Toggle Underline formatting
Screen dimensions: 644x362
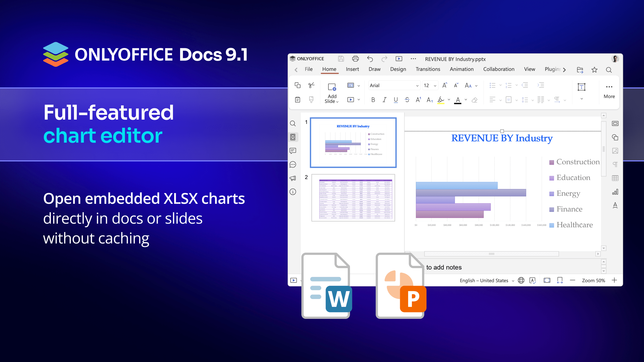coord(396,100)
